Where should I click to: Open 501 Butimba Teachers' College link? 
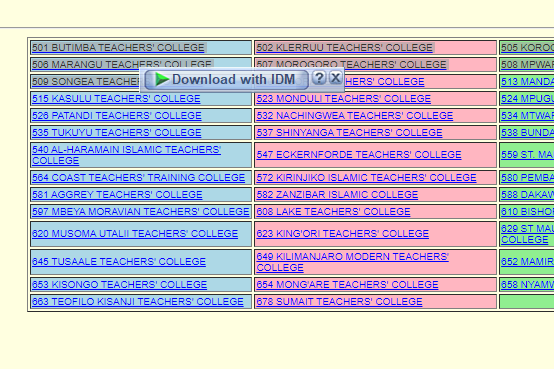118,48
